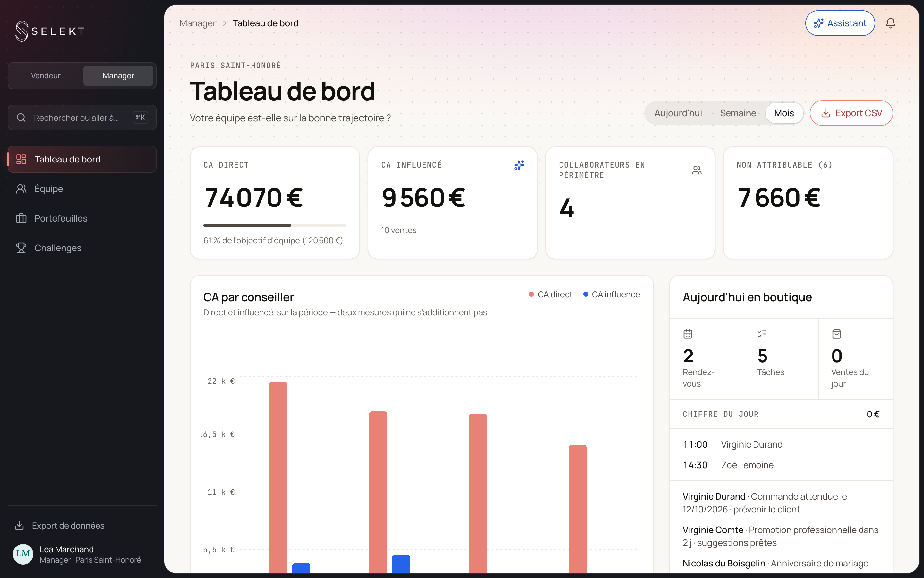Viewport: 924px width, 578px height.
Task: Toggle the CA direct legend entry
Action: click(550, 294)
